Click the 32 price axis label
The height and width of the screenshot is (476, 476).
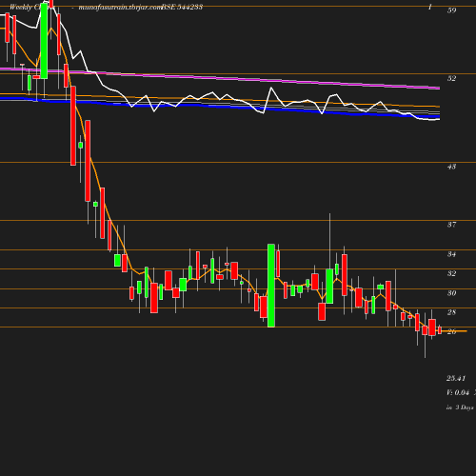point(451,273)
